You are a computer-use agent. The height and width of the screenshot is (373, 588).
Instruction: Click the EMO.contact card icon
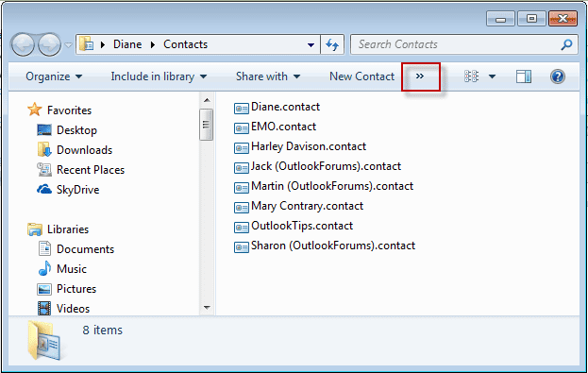pyautogui.click(x=241, y=128)
